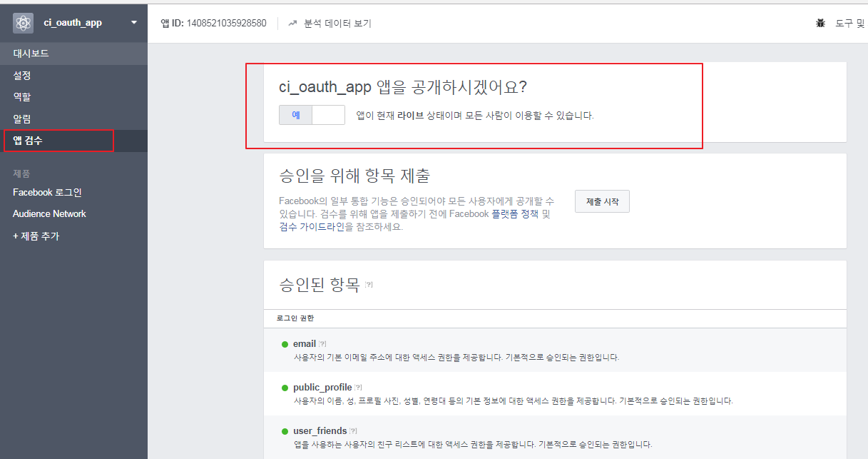Click the ci_oauth_app 앱을 공개하시겠어요? heading
868x459 pixels.
coord(403,87)
